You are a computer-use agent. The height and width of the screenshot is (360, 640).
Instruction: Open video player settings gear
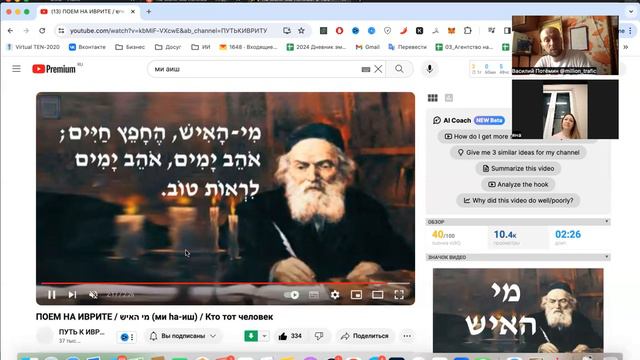335,294
